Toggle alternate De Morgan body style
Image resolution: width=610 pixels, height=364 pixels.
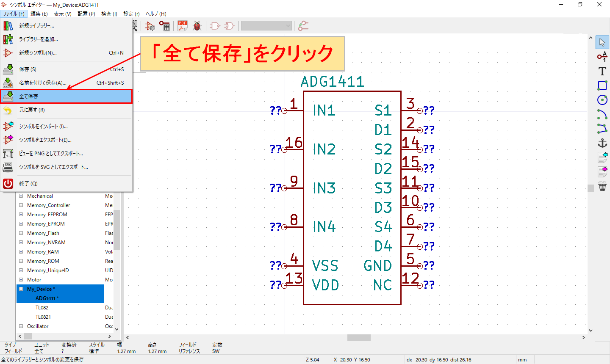click(229, 26)
